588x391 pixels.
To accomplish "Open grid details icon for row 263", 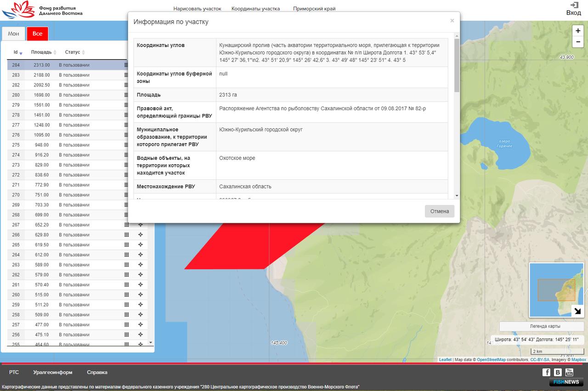I will pyautogui.click(x=126, y=265).
